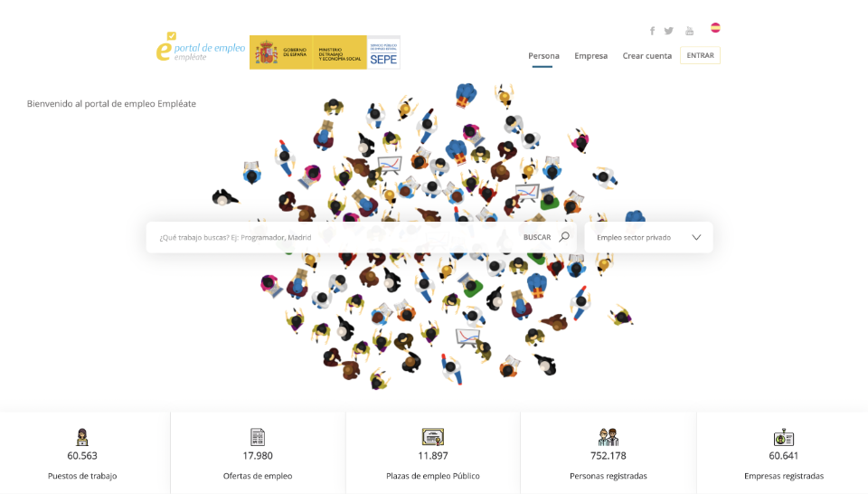Click the Spanish flag language icon
This screenshot has width=868, height=494.
(715, 28)
